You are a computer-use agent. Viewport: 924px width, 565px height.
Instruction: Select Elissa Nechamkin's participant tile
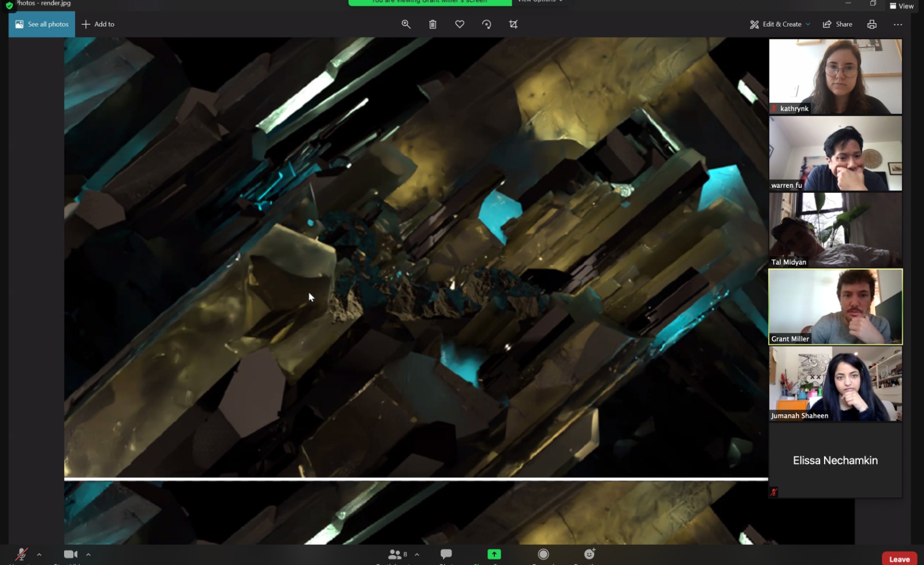836,460
